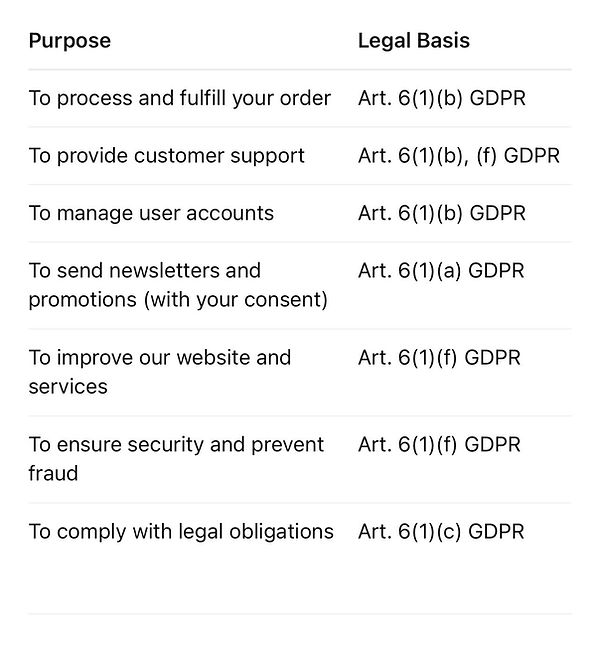Click the divider line below table header
Viewport: 600px width, 650px height.
click(x=300, y=70)
